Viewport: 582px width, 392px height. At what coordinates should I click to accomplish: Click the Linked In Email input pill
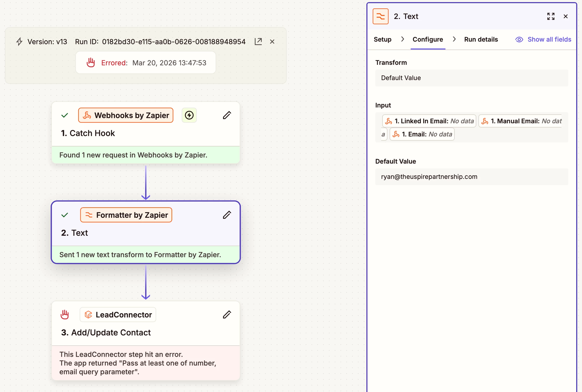click(x=429, y=121)
